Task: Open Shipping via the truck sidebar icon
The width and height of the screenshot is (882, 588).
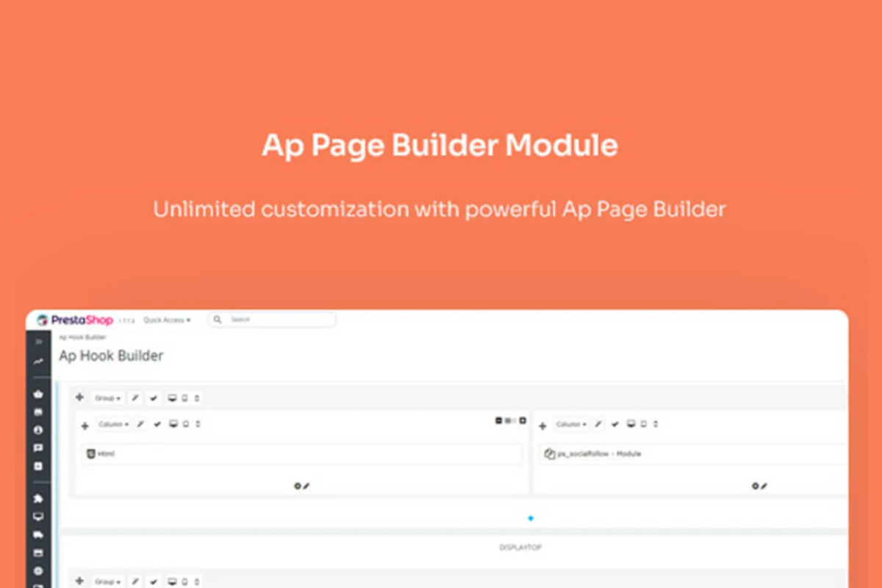Action: click(x=38, y=535)
